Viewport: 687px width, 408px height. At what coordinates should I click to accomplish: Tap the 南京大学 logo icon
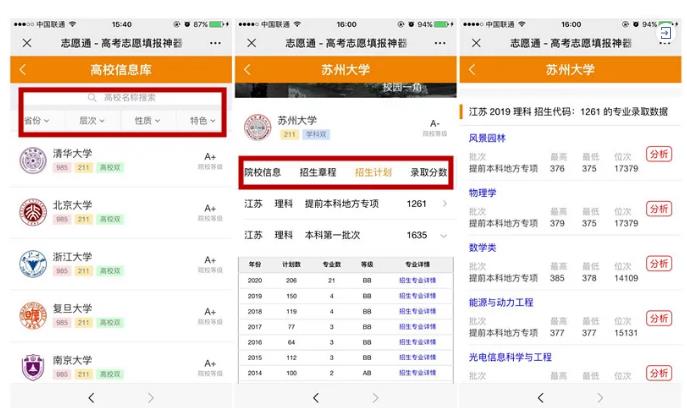33,367
